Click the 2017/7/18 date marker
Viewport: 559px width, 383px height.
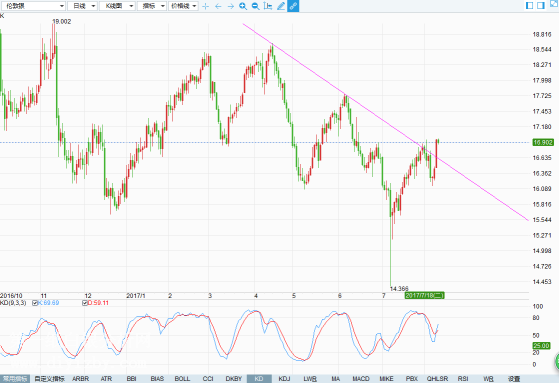point(424,295)
